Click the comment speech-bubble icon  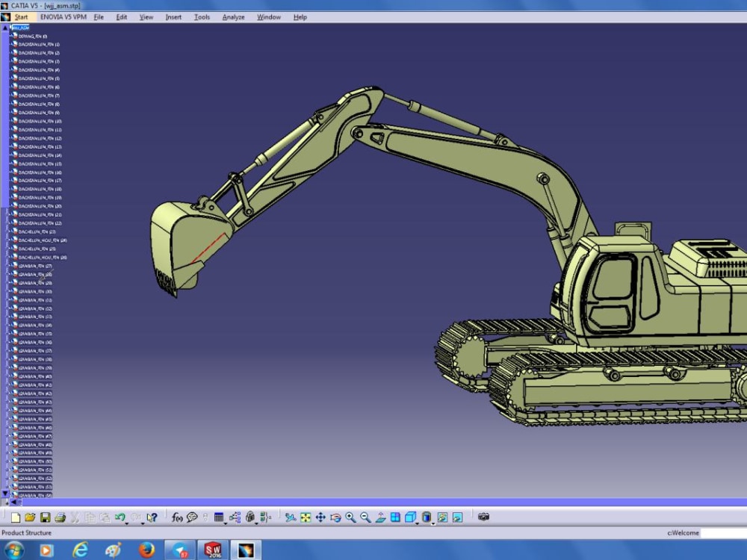pos(192,517)
